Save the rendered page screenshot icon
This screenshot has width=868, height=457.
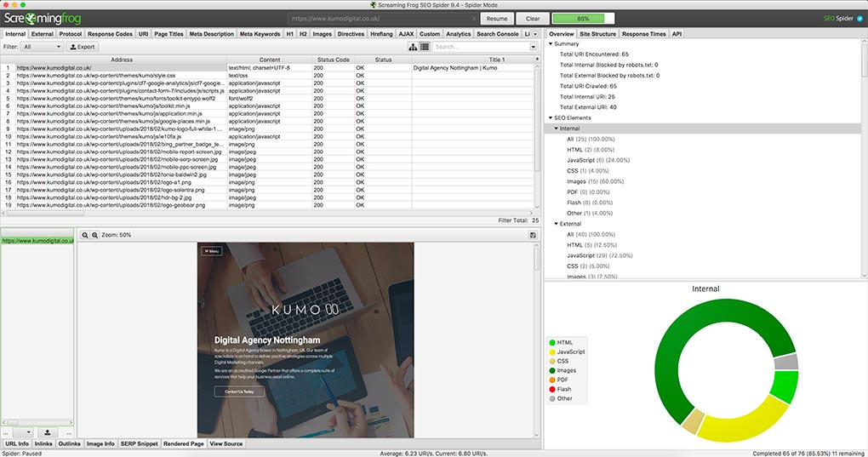[533, 235]
